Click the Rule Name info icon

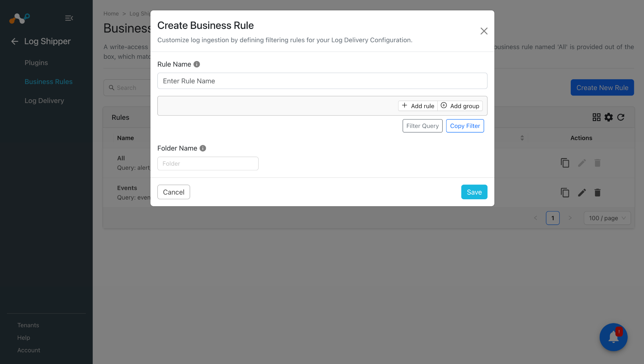tap(197, 64)
